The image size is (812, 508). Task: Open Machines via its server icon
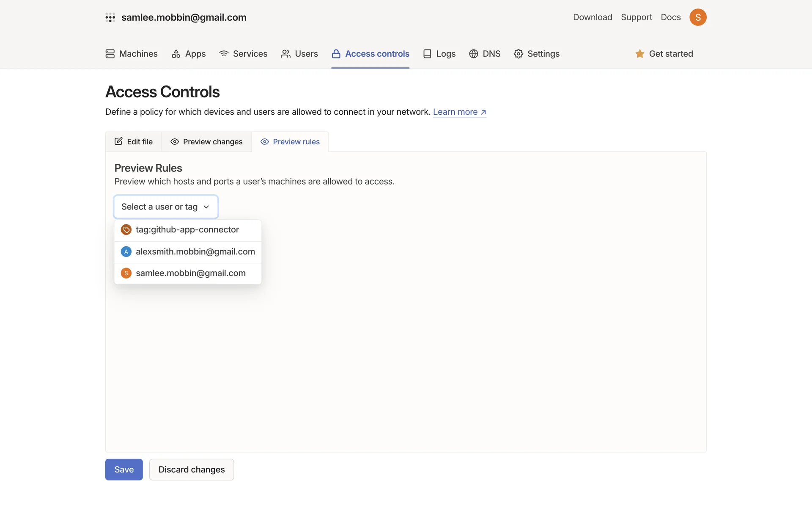point(110,54)
